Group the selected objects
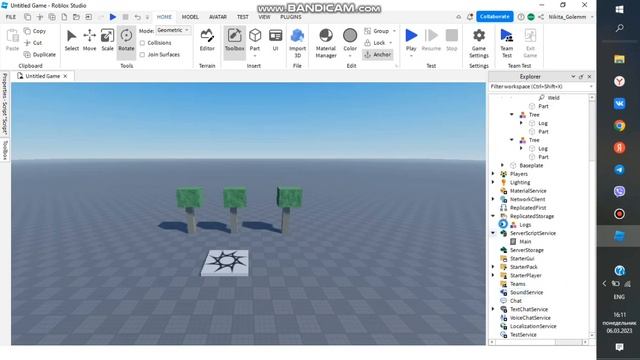 point(377,31)
